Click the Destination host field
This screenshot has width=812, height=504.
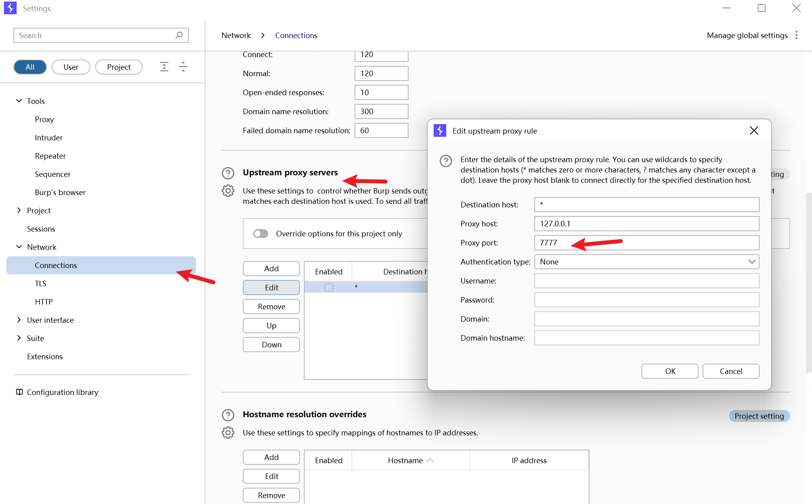pos(647,205)
